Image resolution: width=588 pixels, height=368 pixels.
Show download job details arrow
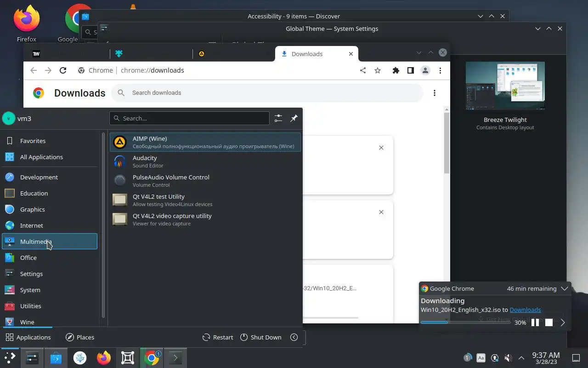click(x=563, y=322)
